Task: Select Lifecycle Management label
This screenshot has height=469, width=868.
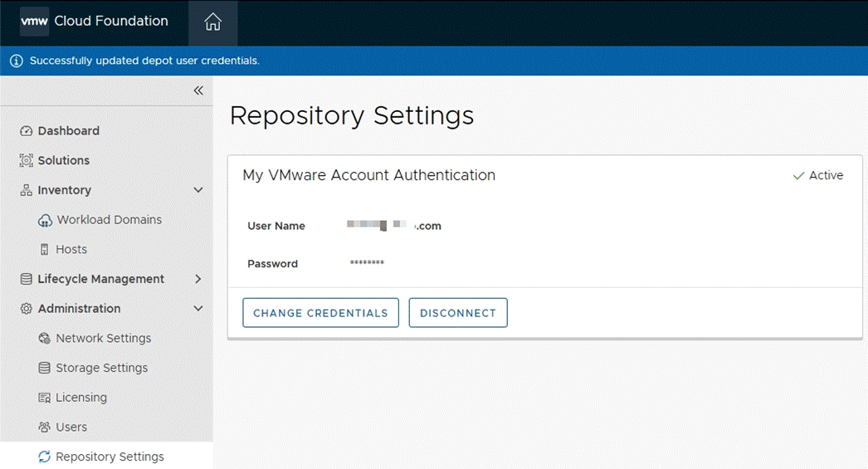Action: point(100,279)
